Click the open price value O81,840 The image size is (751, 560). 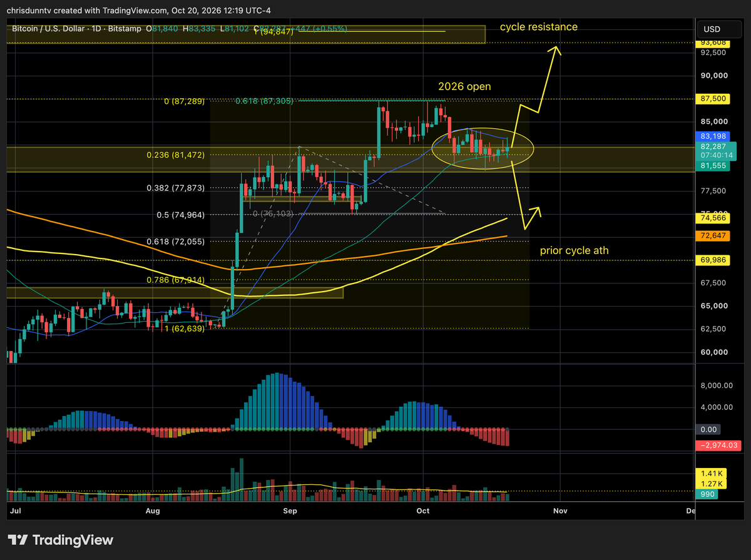[161, 29]
